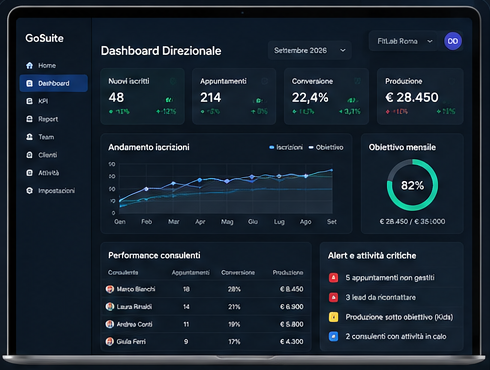The width and height of the screenshot is (490, 370).
Task: Sort by the Conversione column header
Action: point(238,273)
